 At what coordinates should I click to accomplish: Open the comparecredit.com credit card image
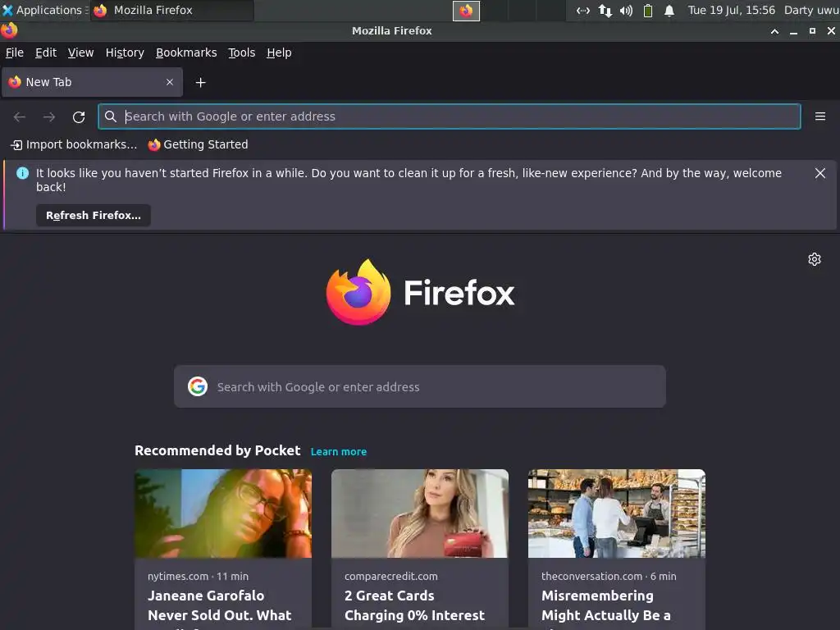click(420, 514)
